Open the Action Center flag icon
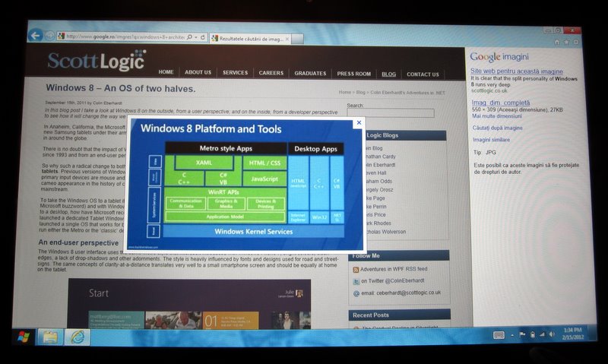This screenshot has height=364, width=608. click(x=522, y=334)
